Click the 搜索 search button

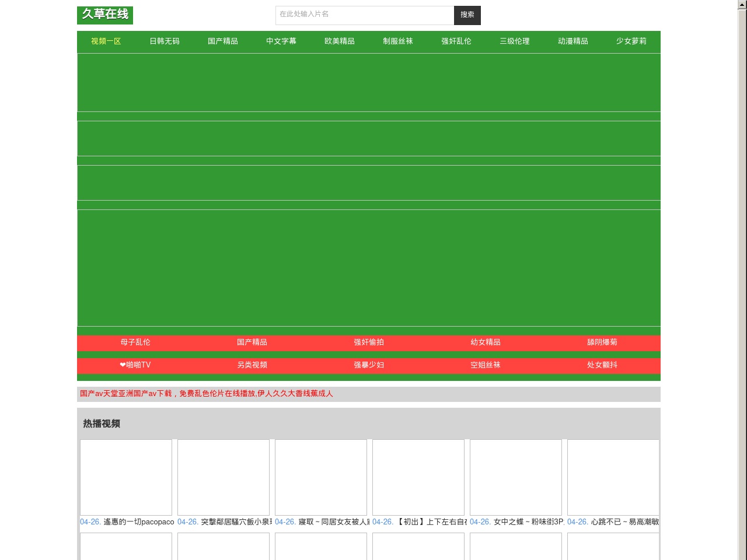[x=467, y=15]
